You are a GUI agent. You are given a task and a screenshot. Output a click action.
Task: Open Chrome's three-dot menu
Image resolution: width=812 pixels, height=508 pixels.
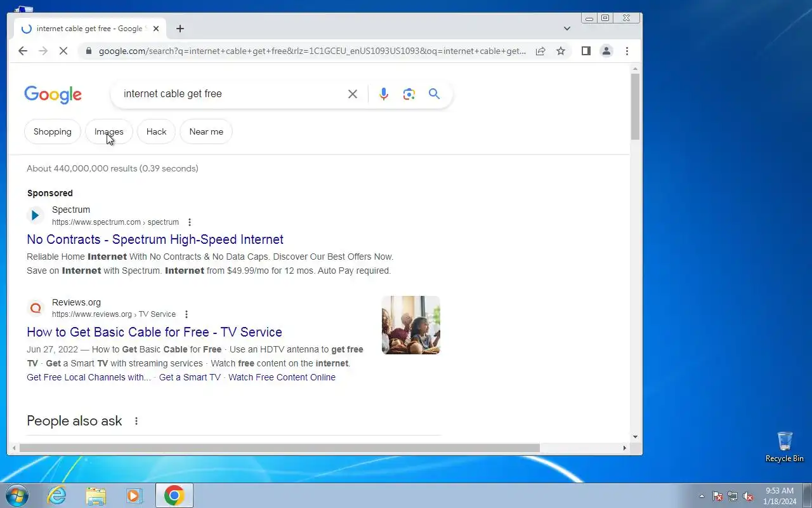click(x=627, y=51)
